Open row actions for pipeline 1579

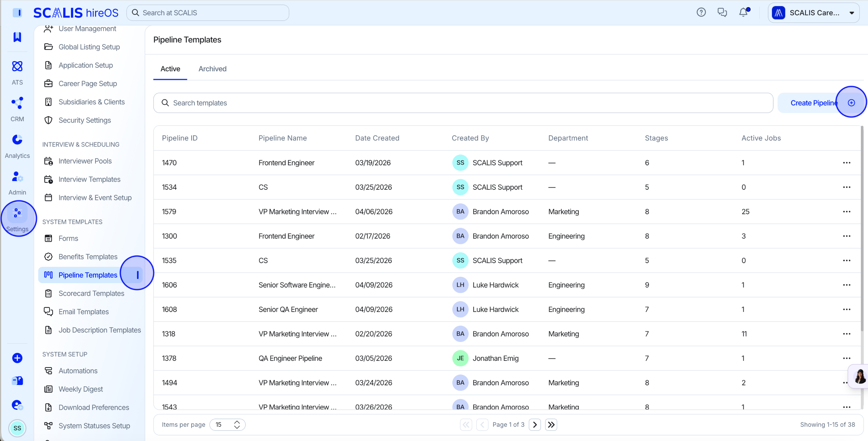click(x=847, y=212)
